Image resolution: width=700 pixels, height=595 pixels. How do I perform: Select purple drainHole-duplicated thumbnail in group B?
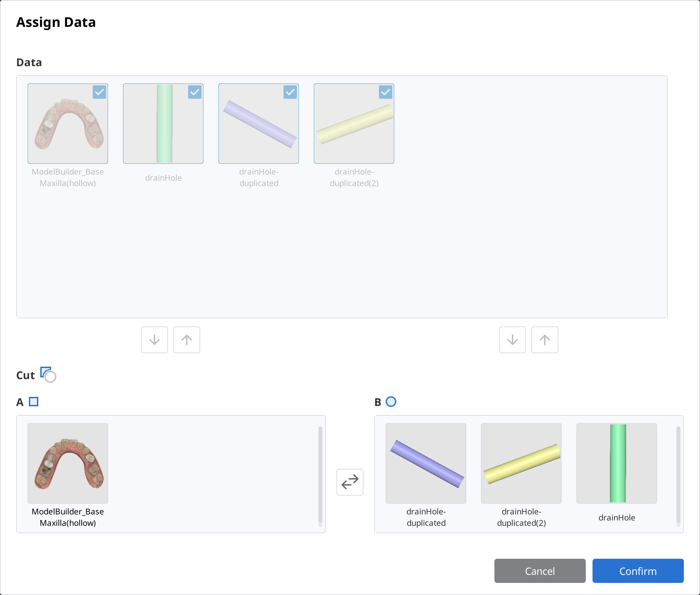(426, 463)
